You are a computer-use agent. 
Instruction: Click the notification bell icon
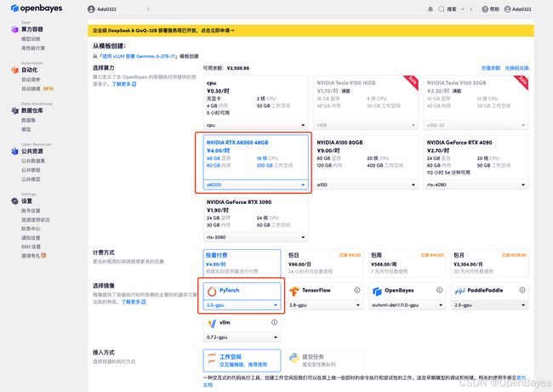430,9
